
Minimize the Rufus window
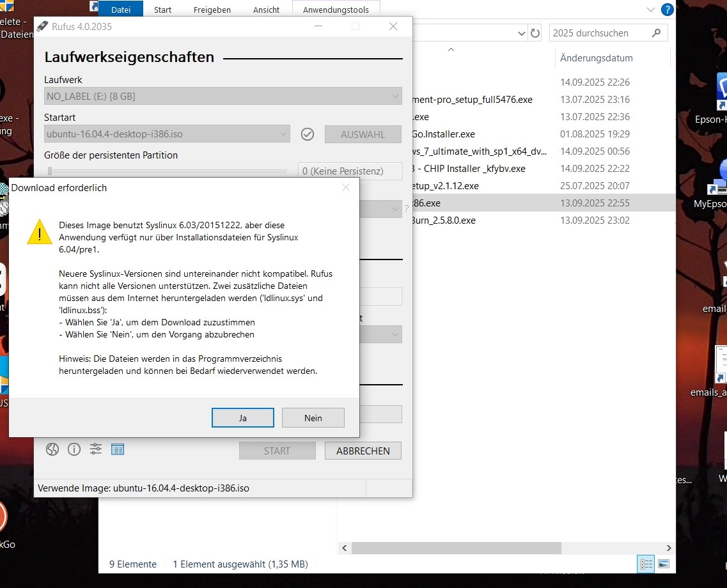click(x=318, y=26)
